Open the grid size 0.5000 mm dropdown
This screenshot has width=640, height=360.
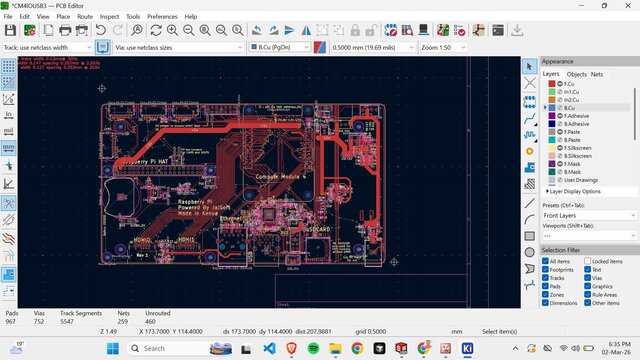(373, 47)
